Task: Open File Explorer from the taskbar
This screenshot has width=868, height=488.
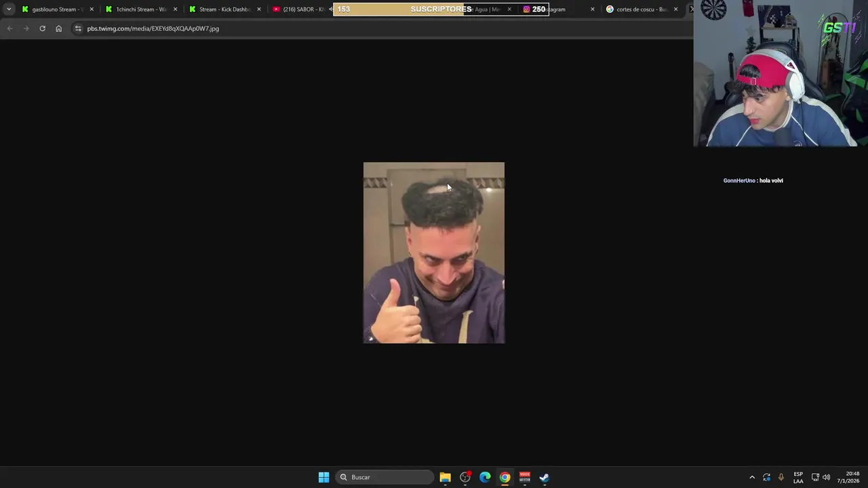Action: (445, 477)
